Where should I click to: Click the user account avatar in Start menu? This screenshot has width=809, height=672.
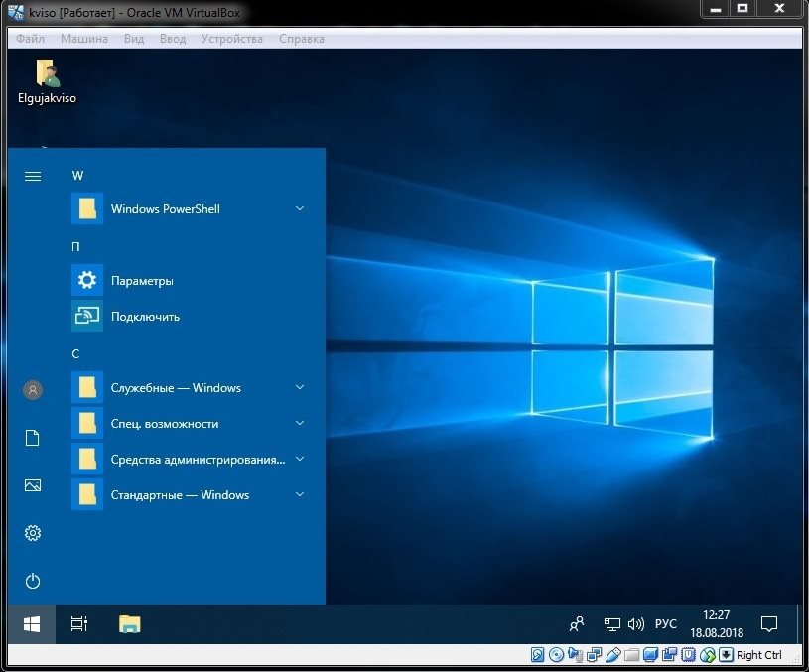[x=33, y=390]
